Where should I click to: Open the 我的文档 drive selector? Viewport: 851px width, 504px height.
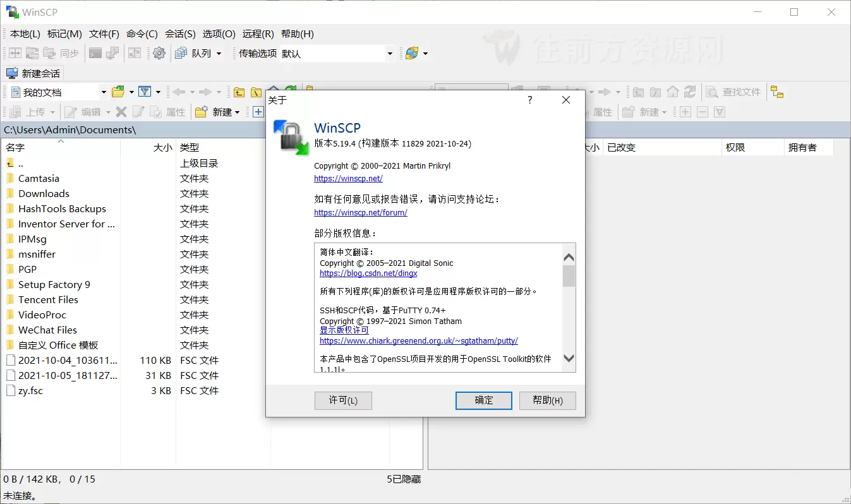(59, 92)
